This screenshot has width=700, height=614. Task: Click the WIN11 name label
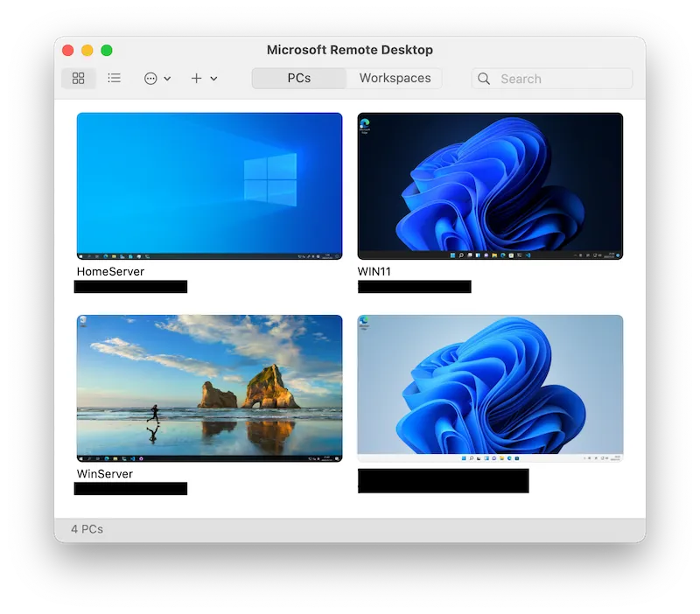[374, 271]
